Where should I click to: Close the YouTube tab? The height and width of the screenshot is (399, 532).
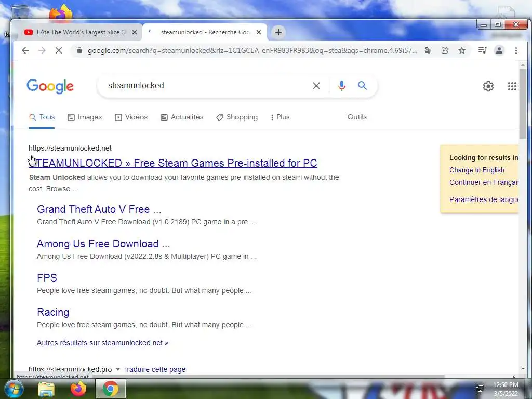click(x=135, y=32)
